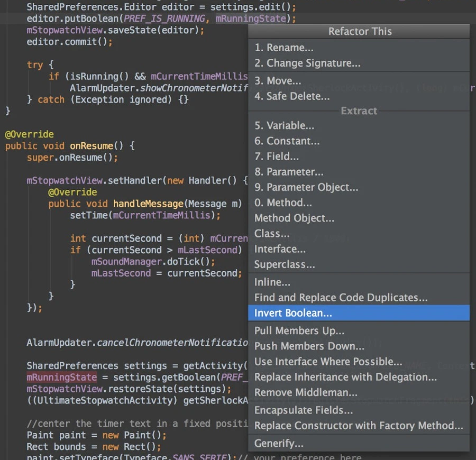This screenshot has width=476, height=460.
Task: Select Replace Inheritance with Delegation...
Action: point(359,377)
